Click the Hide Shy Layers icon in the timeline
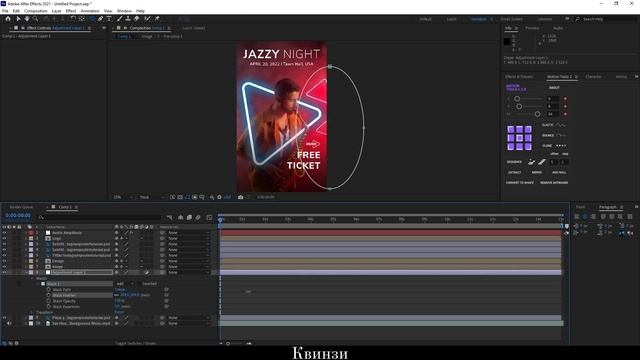 click(180, 218)
